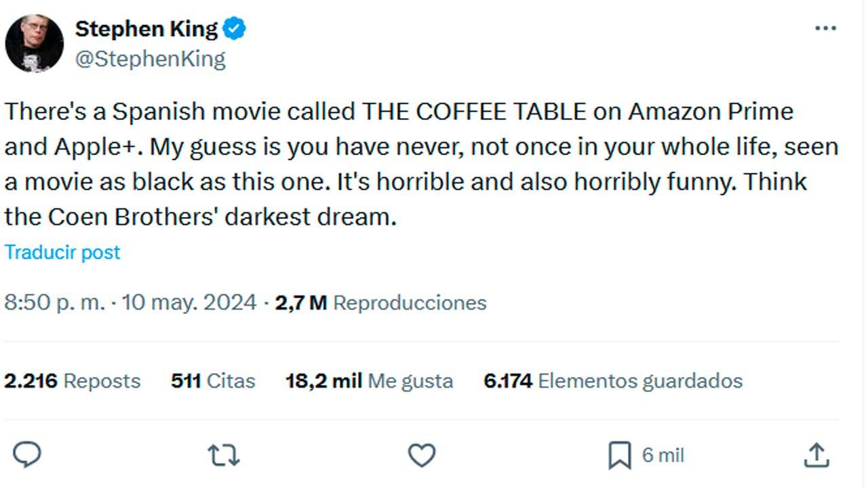
Task: Click the reply speech bubble icon
Action: pos(27,455)
